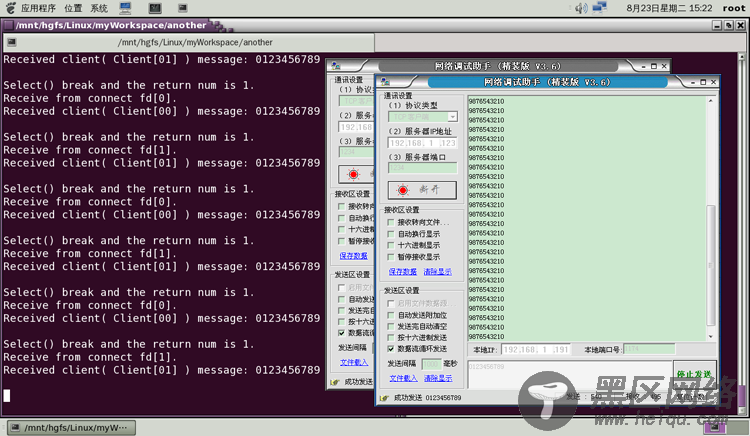Toggle 自动发送附加位 checkbox in front window
Image resolution: width=750 pixels, height=436 pixels.
coord(391,315)
